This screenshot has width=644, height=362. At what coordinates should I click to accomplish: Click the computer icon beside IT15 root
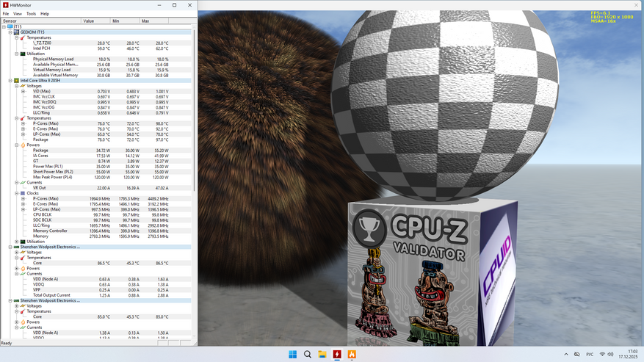(10, 26)
